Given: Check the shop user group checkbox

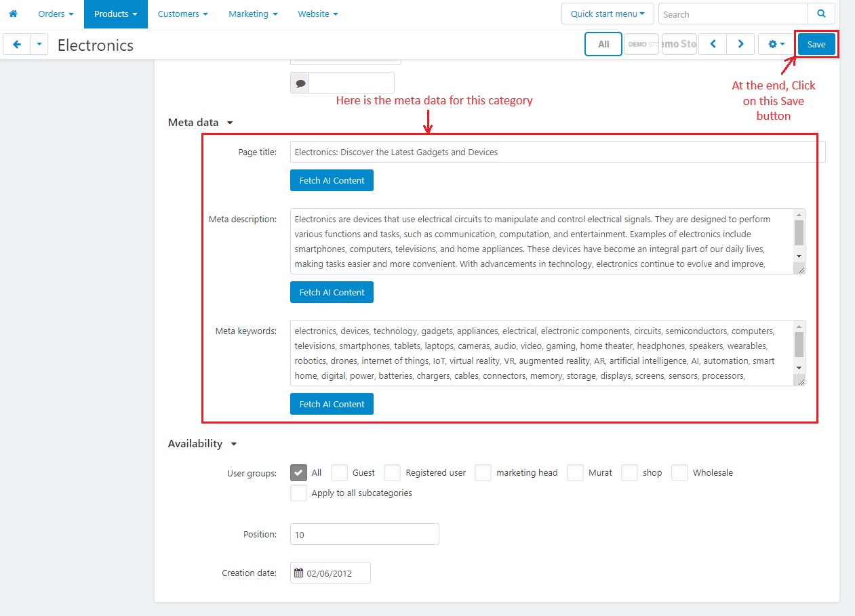Looking at the screenshot, I should point(629,472).
